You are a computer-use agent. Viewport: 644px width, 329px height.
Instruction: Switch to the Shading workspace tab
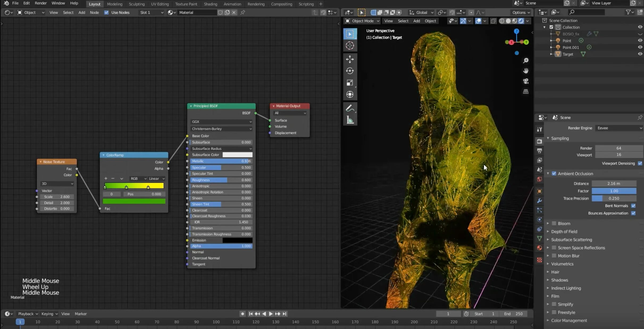coord(210,4)
